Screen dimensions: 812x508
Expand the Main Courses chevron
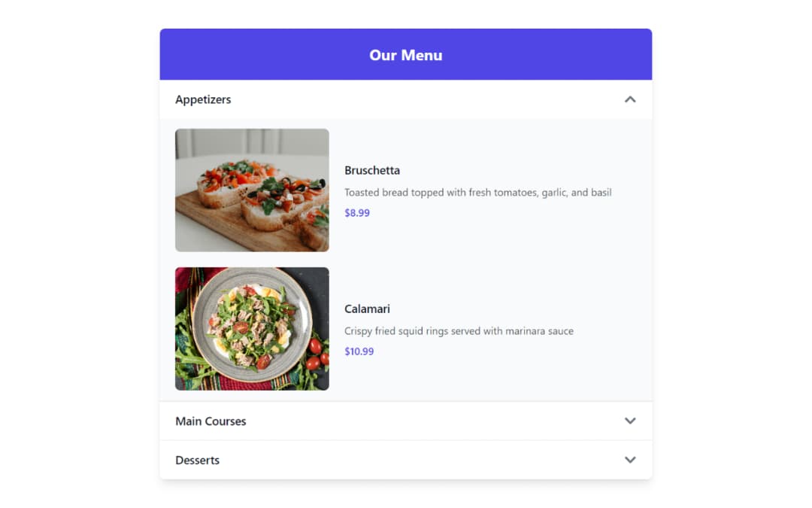630,421
